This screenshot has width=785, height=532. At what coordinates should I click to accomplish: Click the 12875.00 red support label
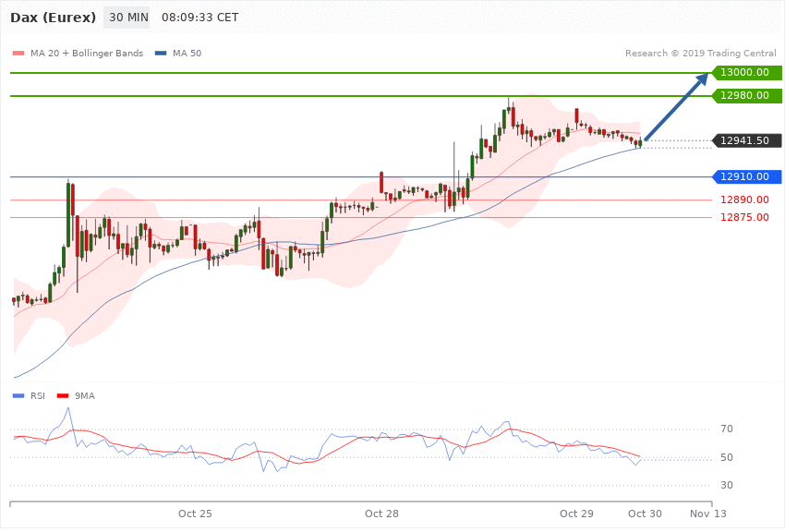(x=744, y=217)
